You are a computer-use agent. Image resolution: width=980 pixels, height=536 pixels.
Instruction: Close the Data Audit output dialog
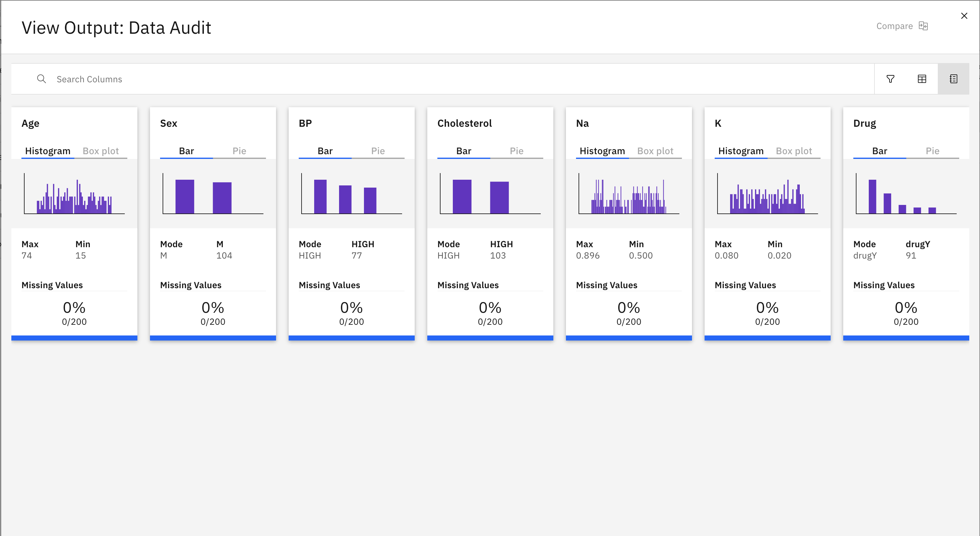pyautogui.click(x=964, y=16)
